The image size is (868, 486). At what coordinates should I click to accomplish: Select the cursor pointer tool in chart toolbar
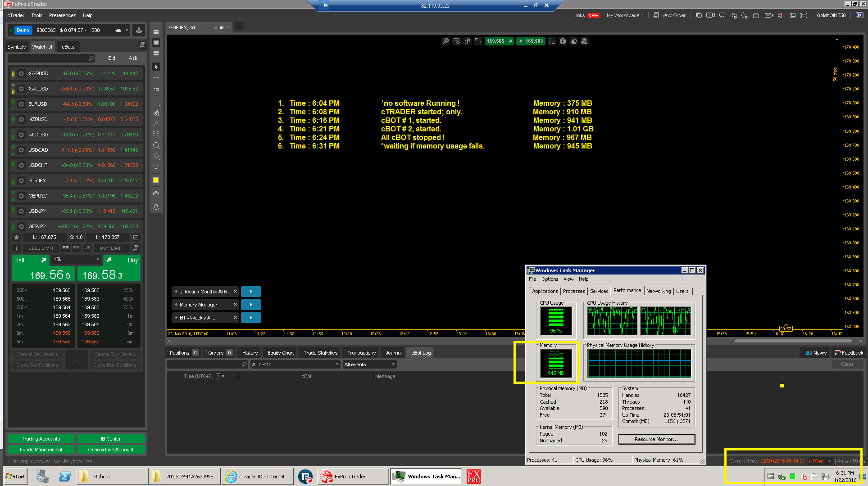(156, 67)
